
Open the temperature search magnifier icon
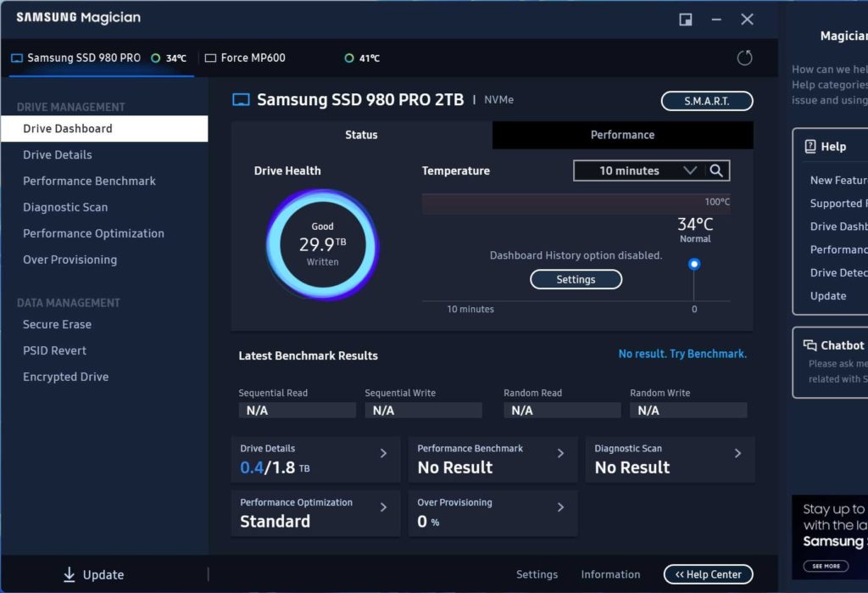717,171
